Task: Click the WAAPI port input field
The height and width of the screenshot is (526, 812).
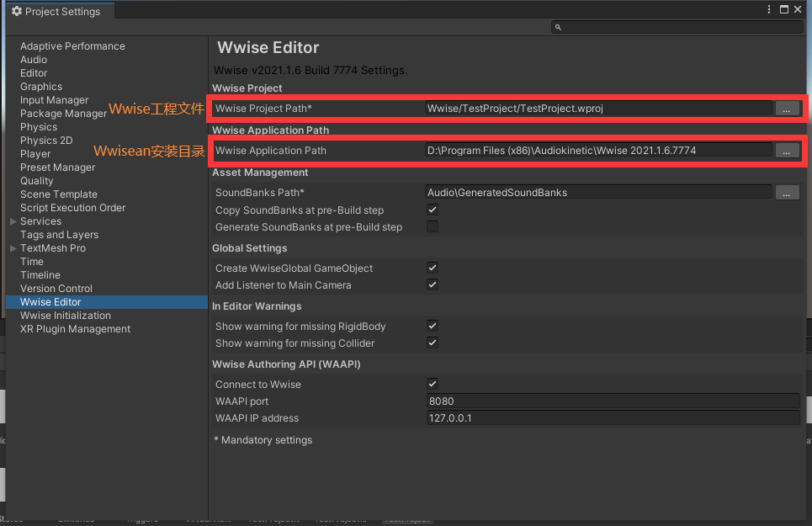Action: [613, 401]
